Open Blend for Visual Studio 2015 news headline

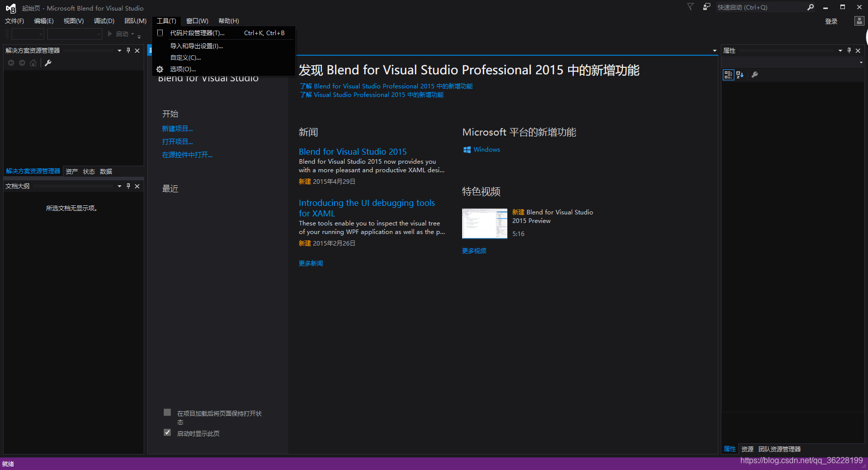(353, 152)
